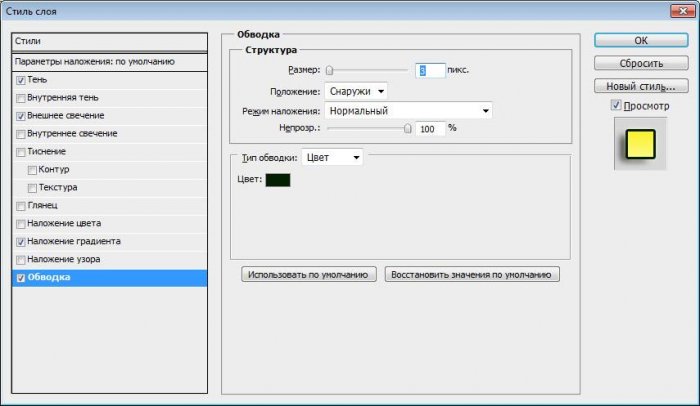Toggle the Тень effect checkbox
The image size is (700, 406).
[21, 80]
